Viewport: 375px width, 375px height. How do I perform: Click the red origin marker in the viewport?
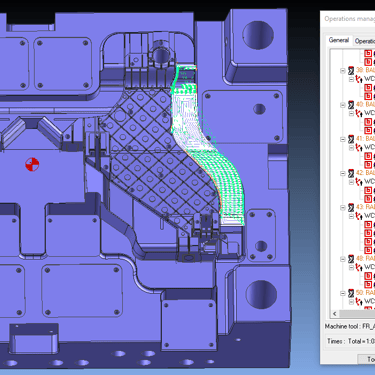32,164
